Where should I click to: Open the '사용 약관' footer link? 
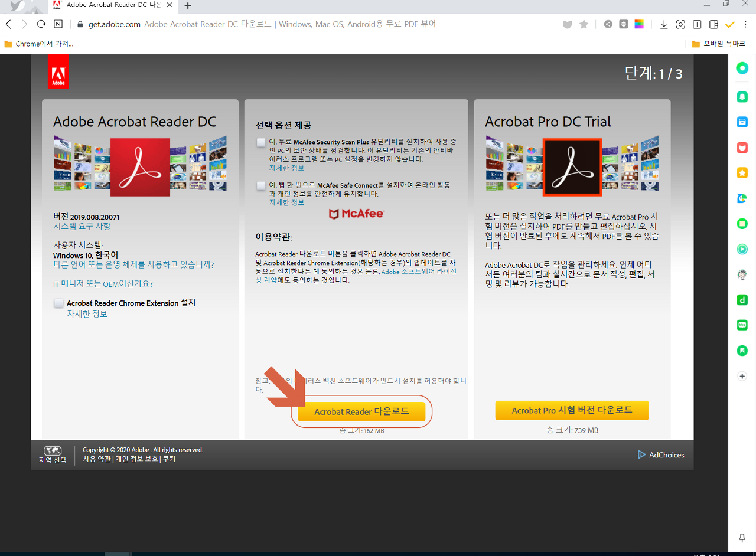pyautogui.click(x=96, y=459)
